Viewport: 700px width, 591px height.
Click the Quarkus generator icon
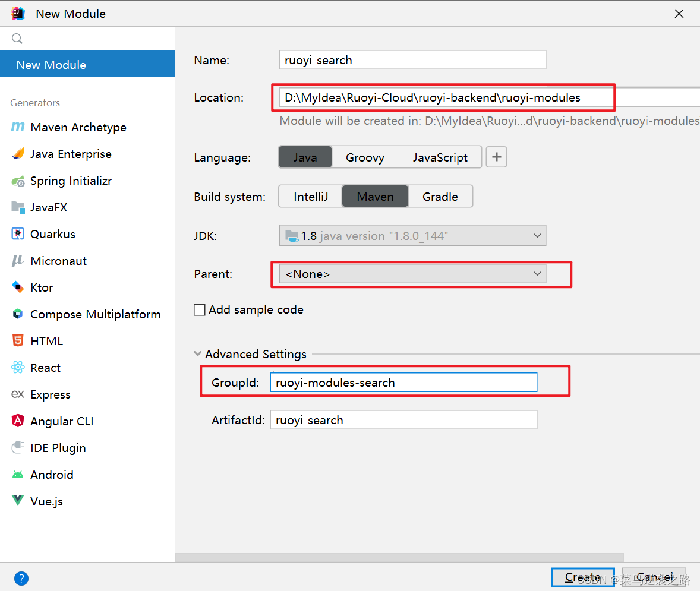[x=18, y=234]
